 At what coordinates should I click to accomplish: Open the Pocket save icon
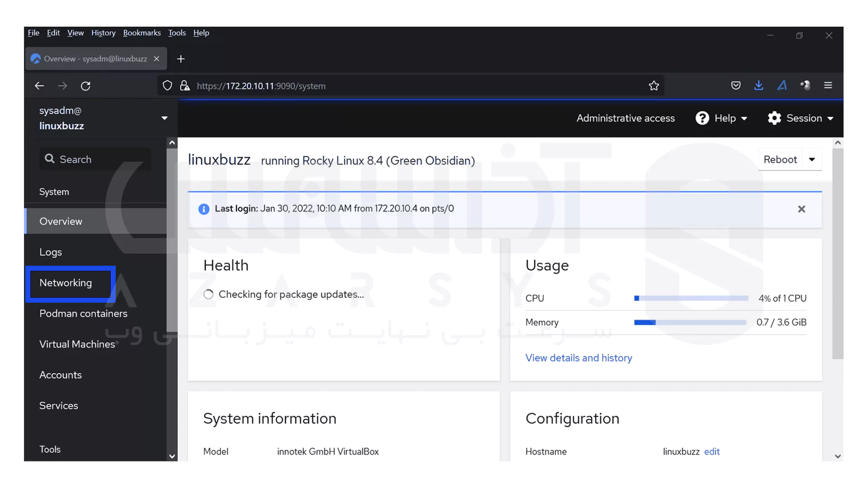(x=736, y=85)
